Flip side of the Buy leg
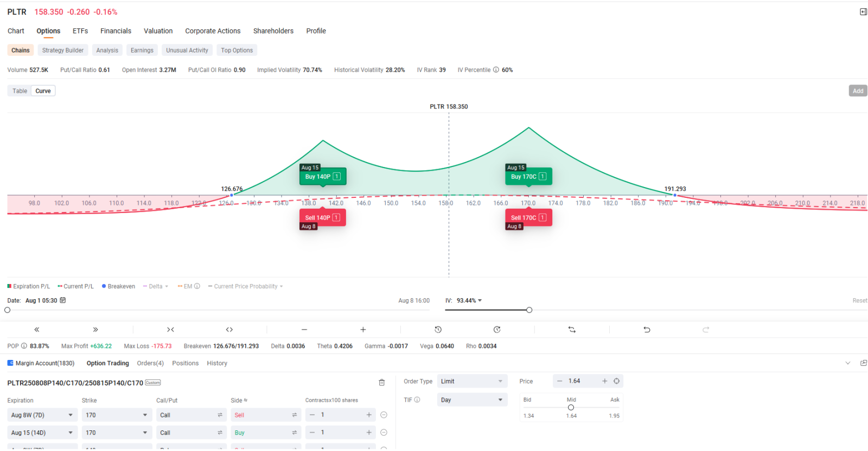The image size is (868, 451). coord(295,433)
